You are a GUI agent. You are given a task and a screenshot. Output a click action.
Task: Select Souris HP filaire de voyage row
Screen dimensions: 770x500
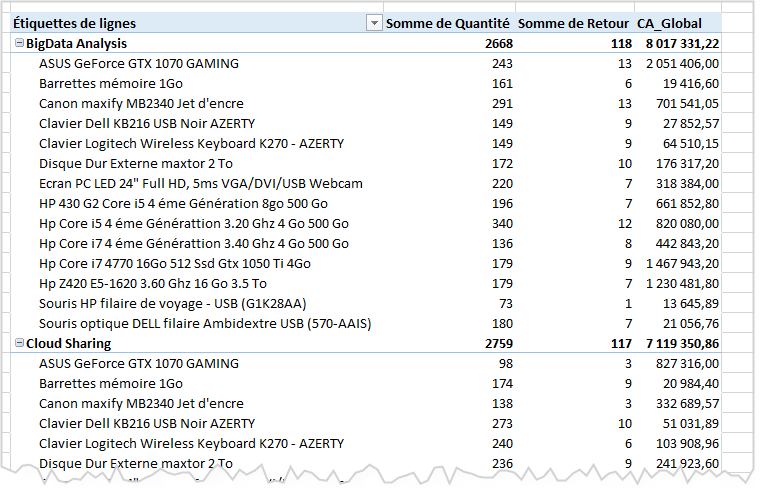pos(173,304)
